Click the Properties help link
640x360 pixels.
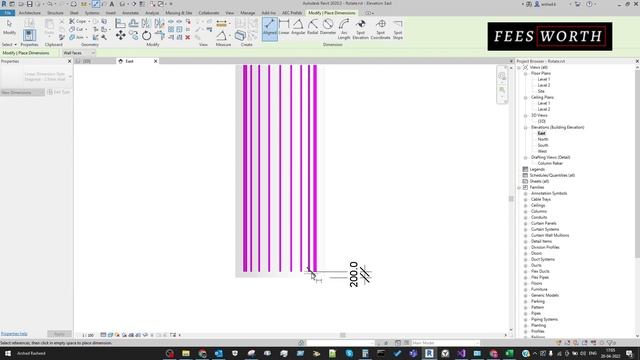14,334
